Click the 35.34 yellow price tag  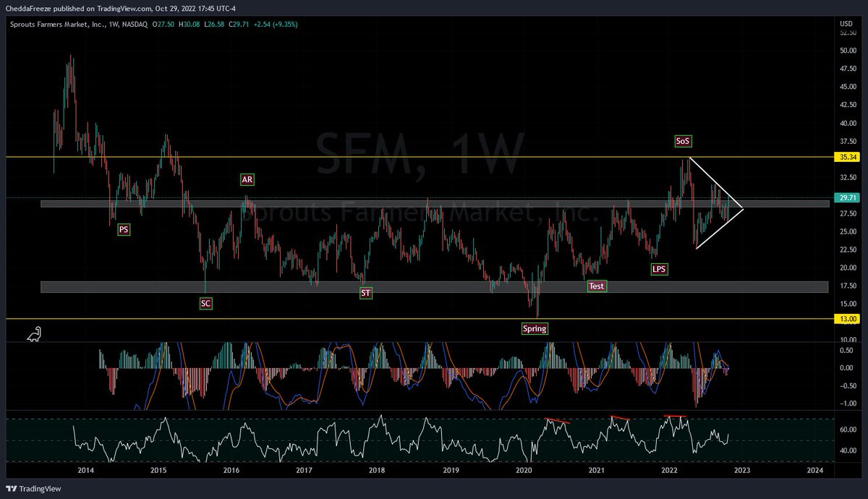(x=847, y=156)
